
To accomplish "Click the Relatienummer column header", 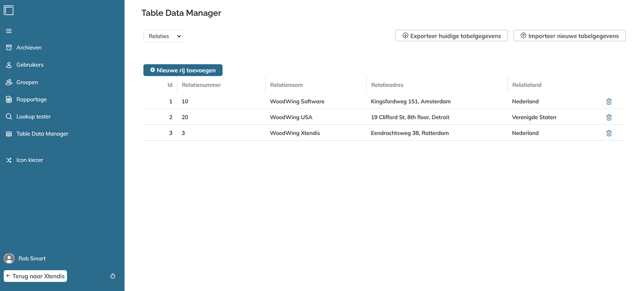I will coord(201,85).
